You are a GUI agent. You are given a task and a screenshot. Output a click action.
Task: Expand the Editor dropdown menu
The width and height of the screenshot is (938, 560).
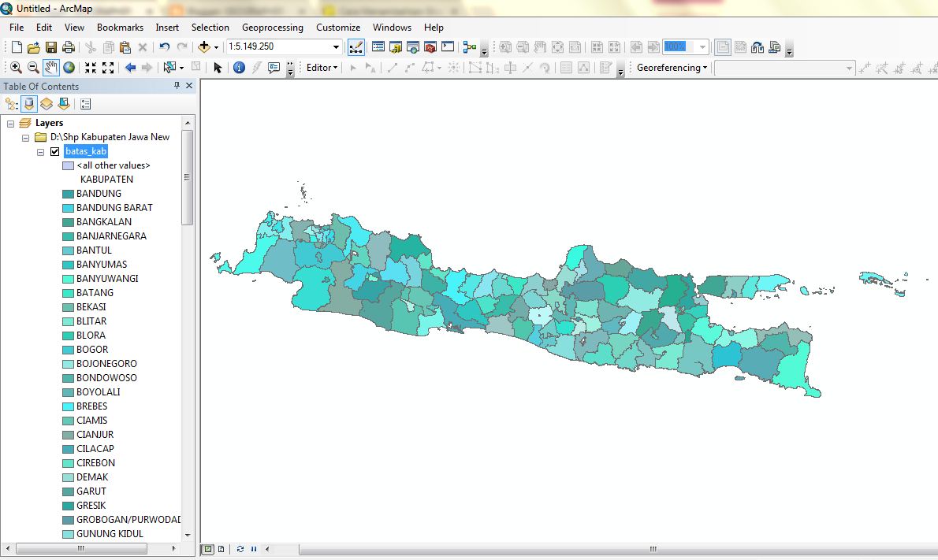[322, 68]
